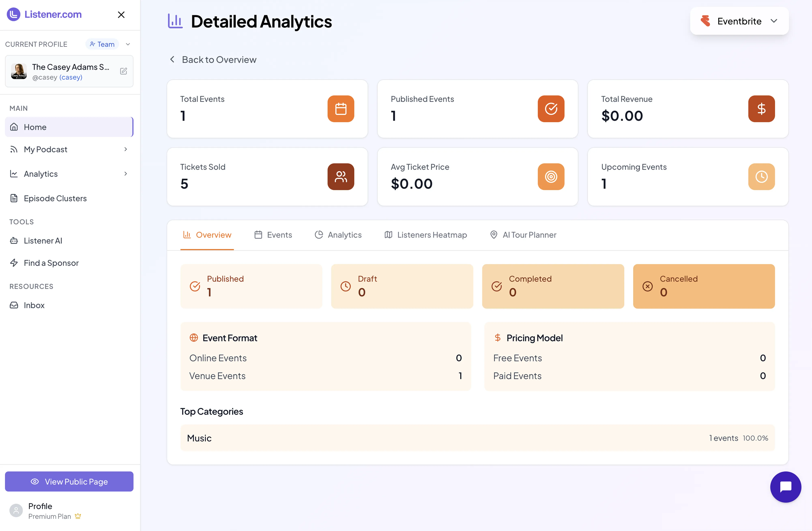Close the sidebar with the X button
Viewport: 812px width, 531px height.
[121, 15]
